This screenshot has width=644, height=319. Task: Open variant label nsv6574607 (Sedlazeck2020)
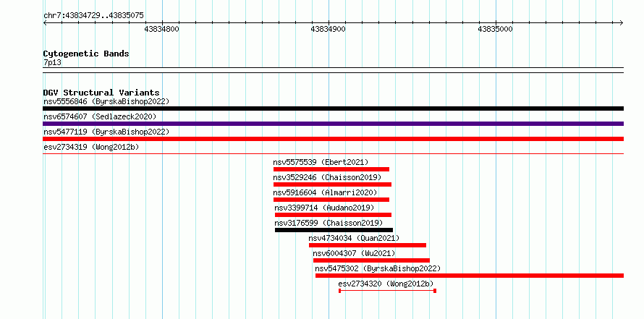click(100, 116)
